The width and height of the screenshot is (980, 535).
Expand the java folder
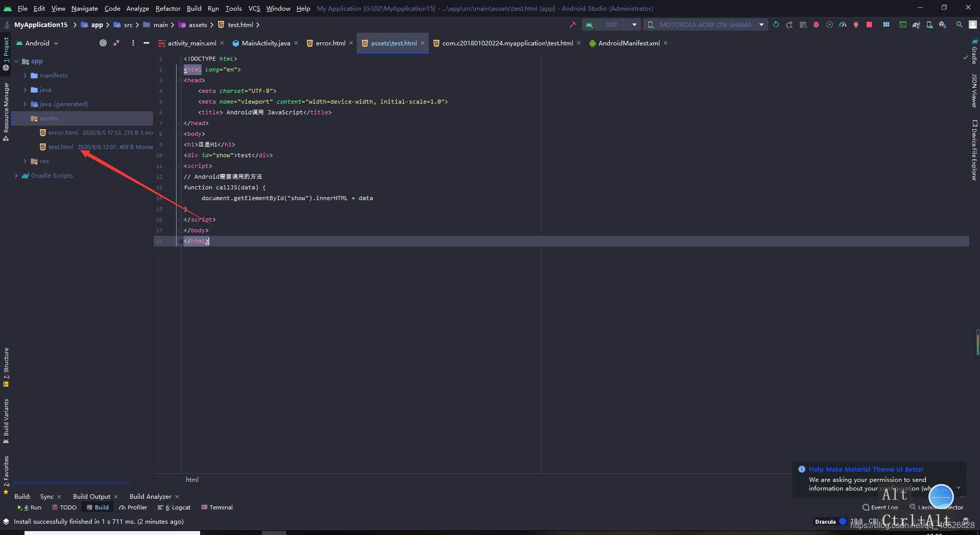click(25, 90)
